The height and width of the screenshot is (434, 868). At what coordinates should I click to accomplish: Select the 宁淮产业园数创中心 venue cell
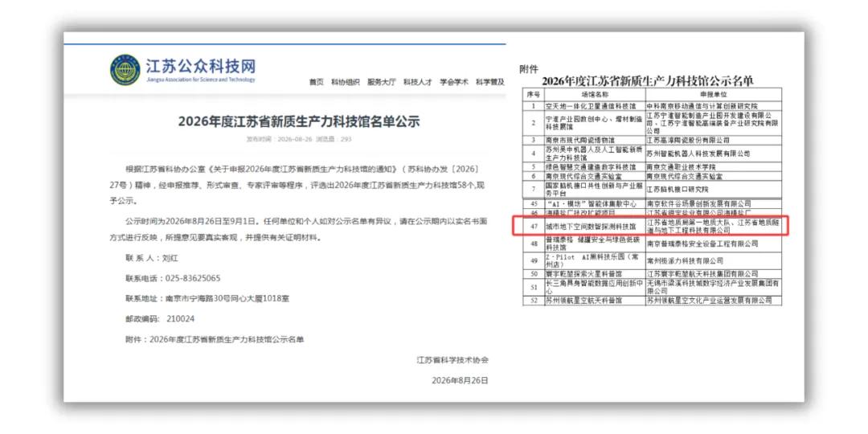pos(594,123)
